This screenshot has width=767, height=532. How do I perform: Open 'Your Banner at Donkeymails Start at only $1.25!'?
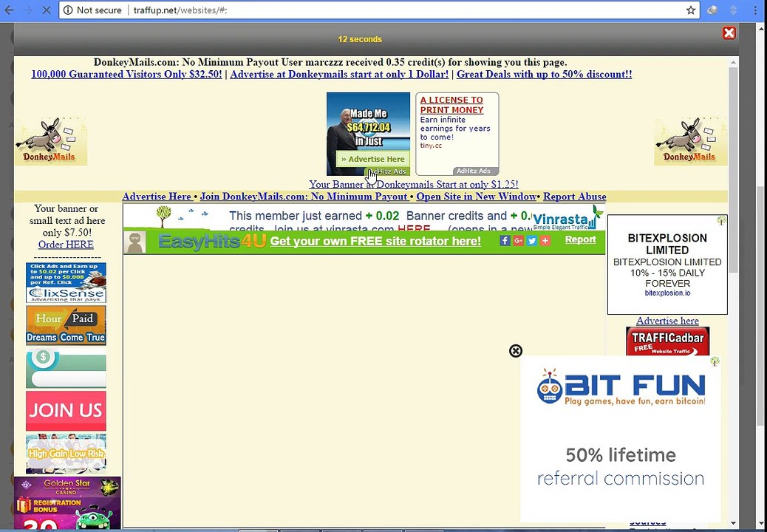pos(413,184)
